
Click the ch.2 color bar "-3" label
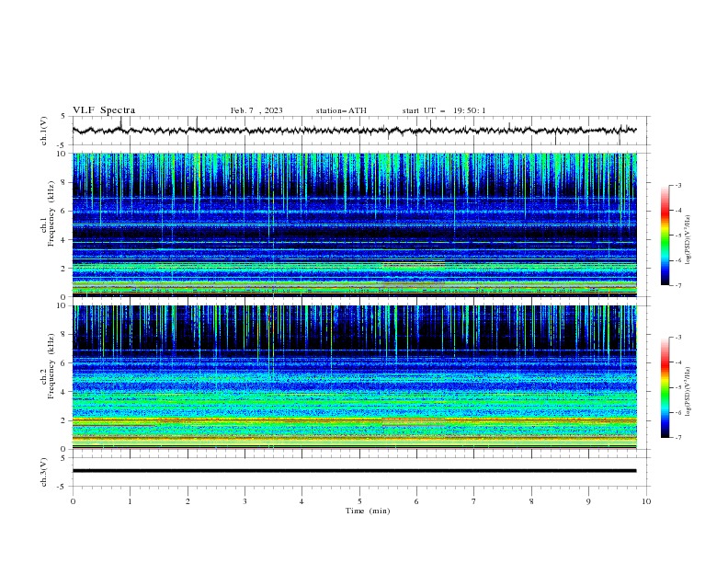pyautogui.click(x=678, y=338)
